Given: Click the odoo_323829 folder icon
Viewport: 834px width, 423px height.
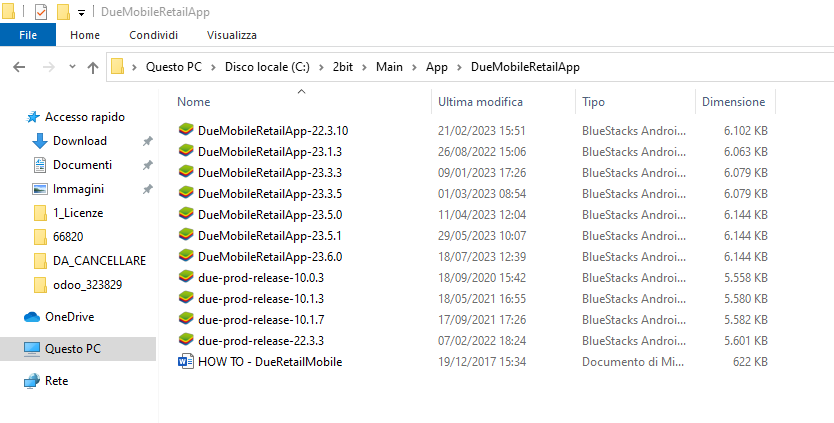Looking at the screenshot, I should point(40,285).
